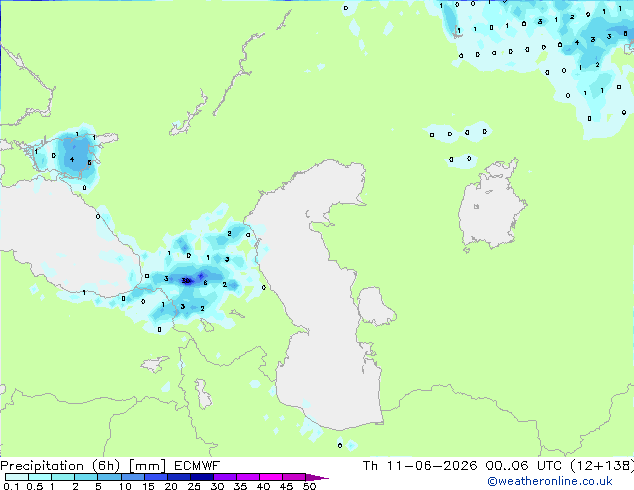The width and height of the screenshot is (634, 490).
Task: Click the 'ECMWF' model label
Action: [x=197, y=466]
